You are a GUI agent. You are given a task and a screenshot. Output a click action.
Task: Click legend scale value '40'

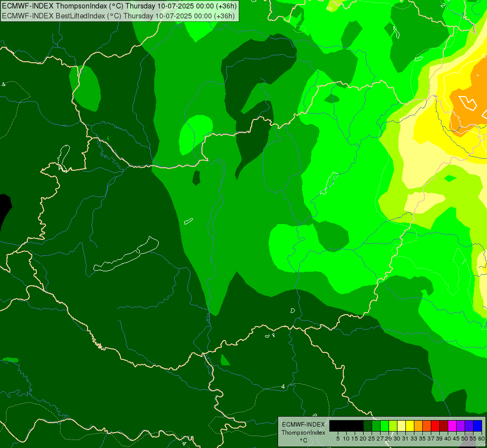[x=448, y=439]
